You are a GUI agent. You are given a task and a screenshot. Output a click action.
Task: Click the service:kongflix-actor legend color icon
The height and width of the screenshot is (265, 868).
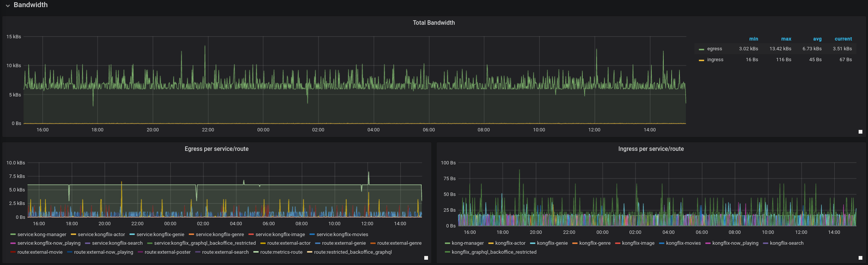(x=73, y=235)
